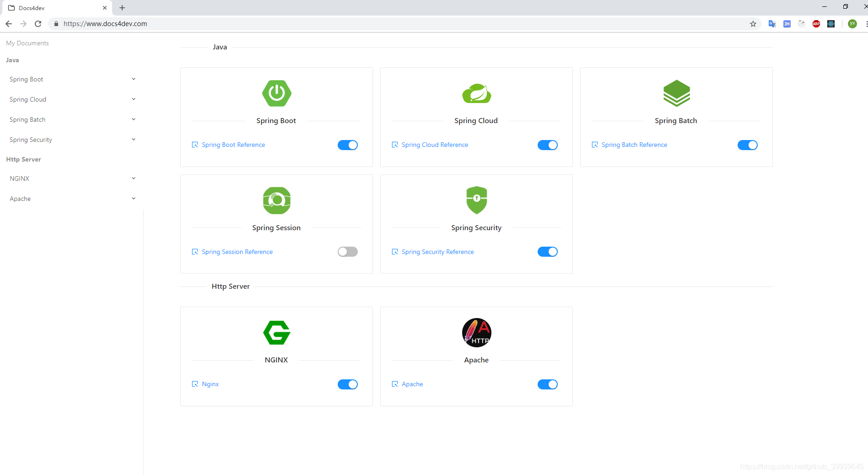
Task: Disable the Spring Cloud Reference toggle
Action: coord(548,145)
